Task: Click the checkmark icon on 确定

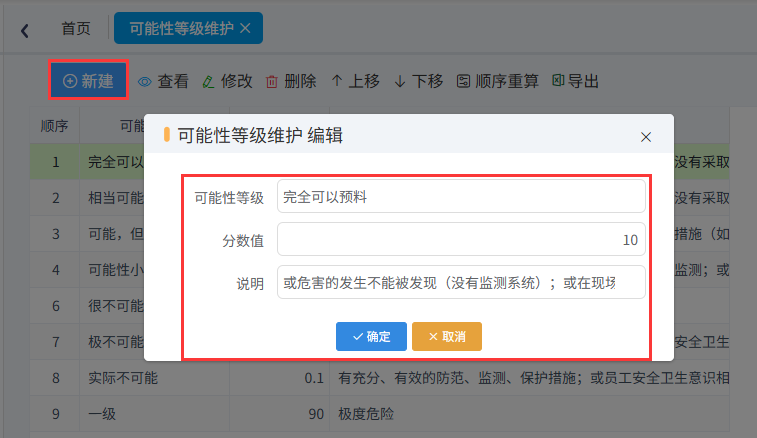Action: click(358, 337)
